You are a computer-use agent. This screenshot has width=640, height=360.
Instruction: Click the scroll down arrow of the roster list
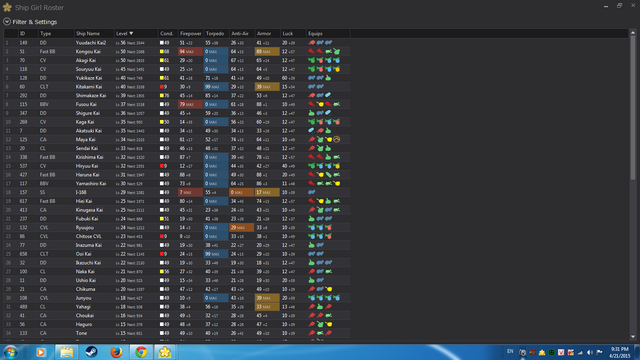click(x=633, y=337)
